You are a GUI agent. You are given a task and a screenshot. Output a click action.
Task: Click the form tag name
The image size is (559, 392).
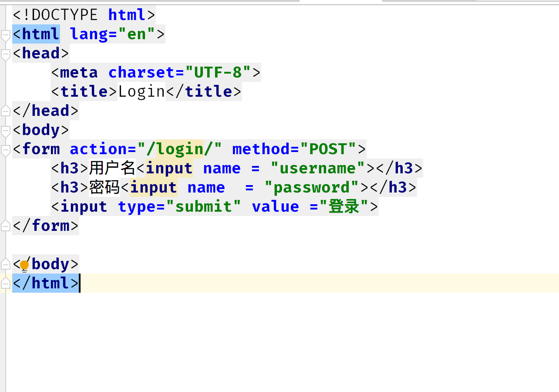click(x=41, y=149)
